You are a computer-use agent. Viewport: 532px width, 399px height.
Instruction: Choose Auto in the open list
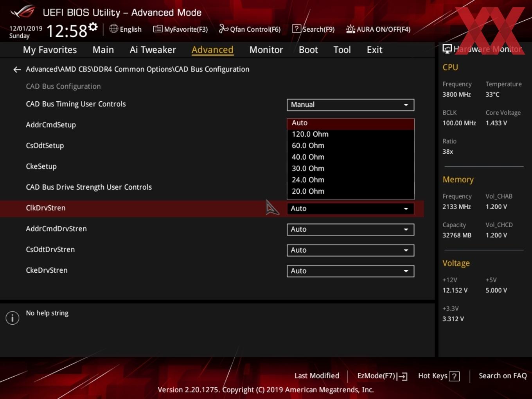350,123
